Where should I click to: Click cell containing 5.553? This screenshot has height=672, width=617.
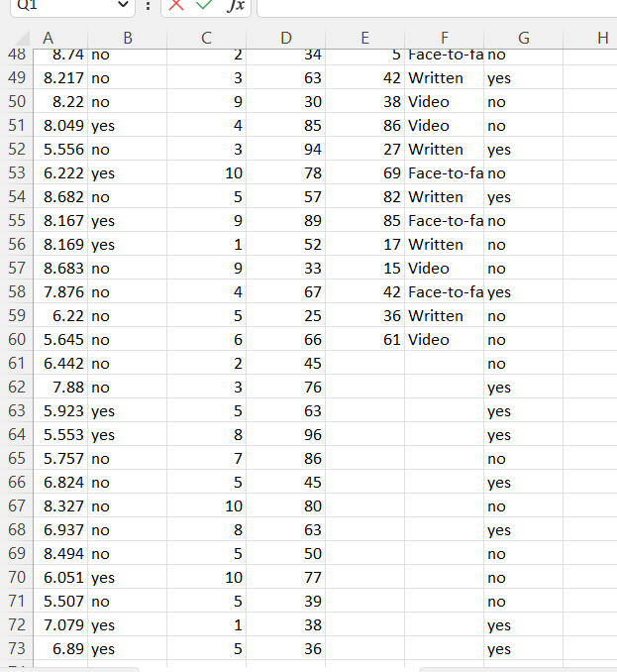coord(60,434)
